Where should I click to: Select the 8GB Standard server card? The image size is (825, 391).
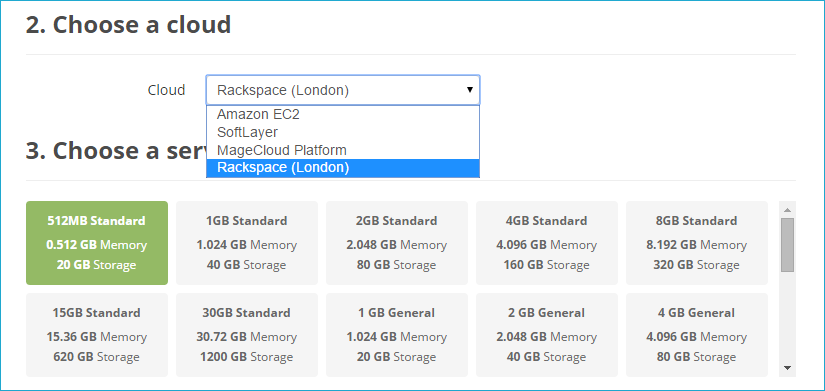click(697, 243)
